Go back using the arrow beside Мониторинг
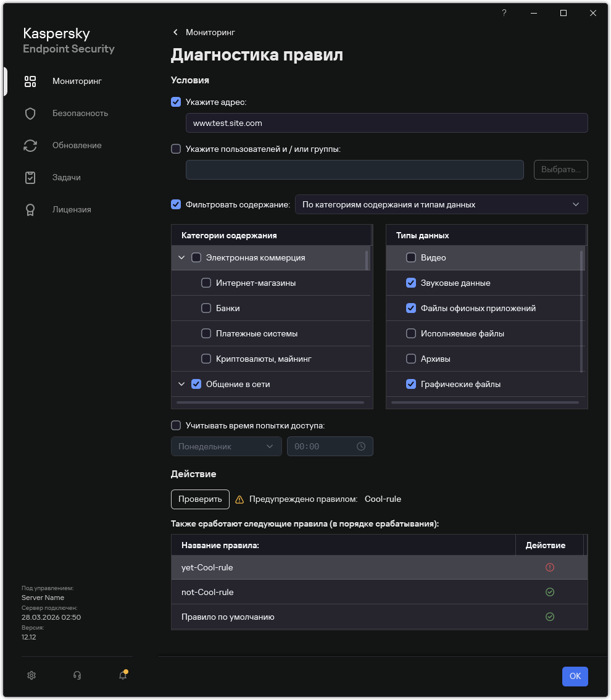 175,32
